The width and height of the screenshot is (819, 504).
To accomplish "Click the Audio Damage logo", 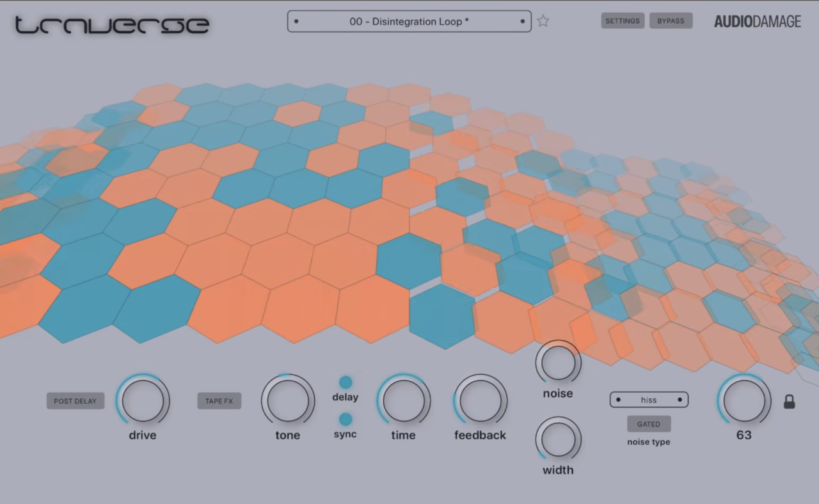I will tap(758, 22).
